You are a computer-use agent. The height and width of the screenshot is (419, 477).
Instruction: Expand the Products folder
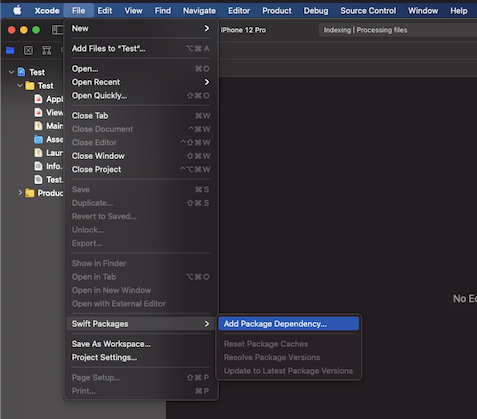[x=20, y=193]
